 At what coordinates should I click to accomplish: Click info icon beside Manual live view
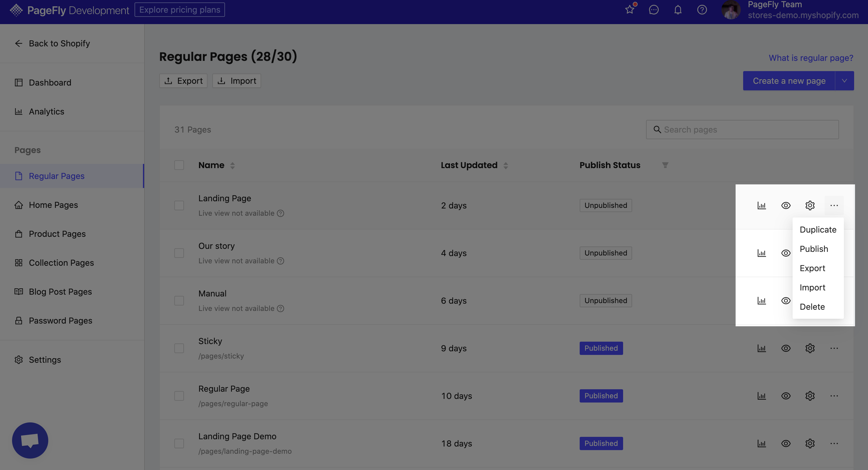[x=280, y=309]
